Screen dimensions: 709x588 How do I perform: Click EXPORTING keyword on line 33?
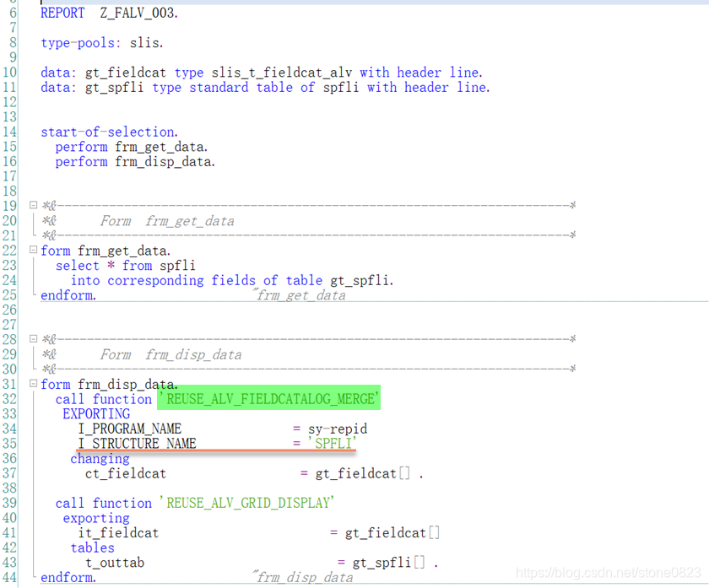click(x=96, y=413)
